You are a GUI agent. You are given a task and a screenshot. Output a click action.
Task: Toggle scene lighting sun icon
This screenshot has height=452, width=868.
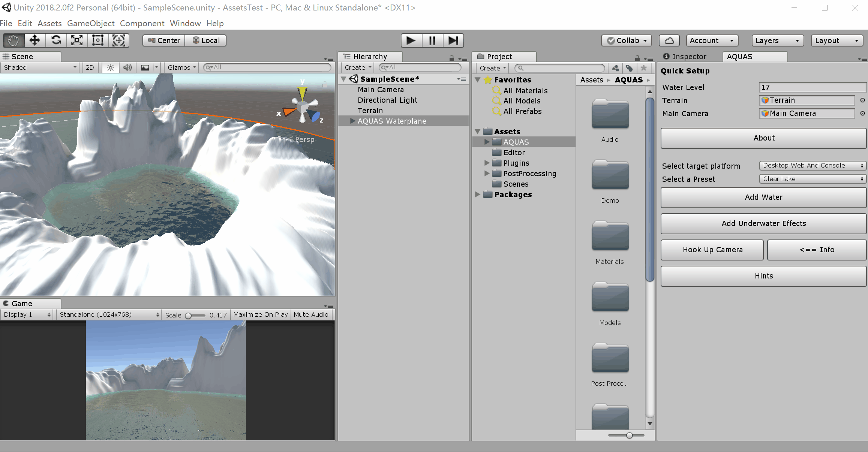pos(110,67)
